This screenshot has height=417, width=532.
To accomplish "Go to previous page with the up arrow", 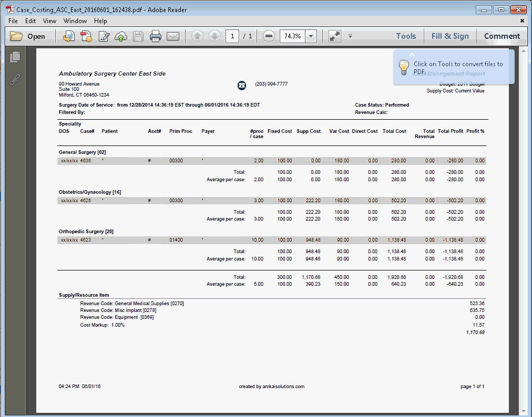I will coord(197,36).
